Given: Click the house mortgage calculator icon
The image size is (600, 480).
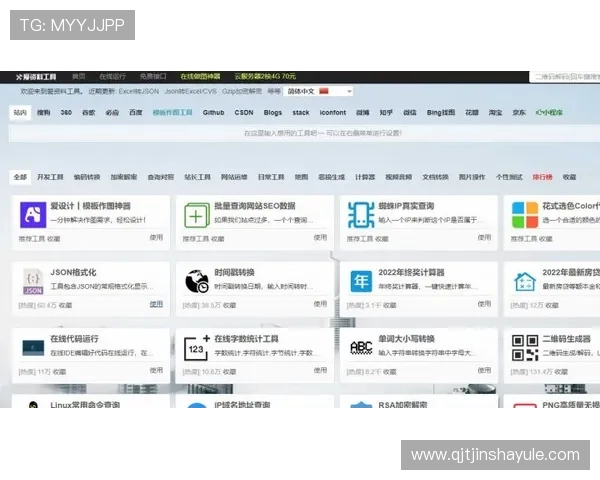Looking at the screenshot, I should pyautogui.click(x=525, y=281).
